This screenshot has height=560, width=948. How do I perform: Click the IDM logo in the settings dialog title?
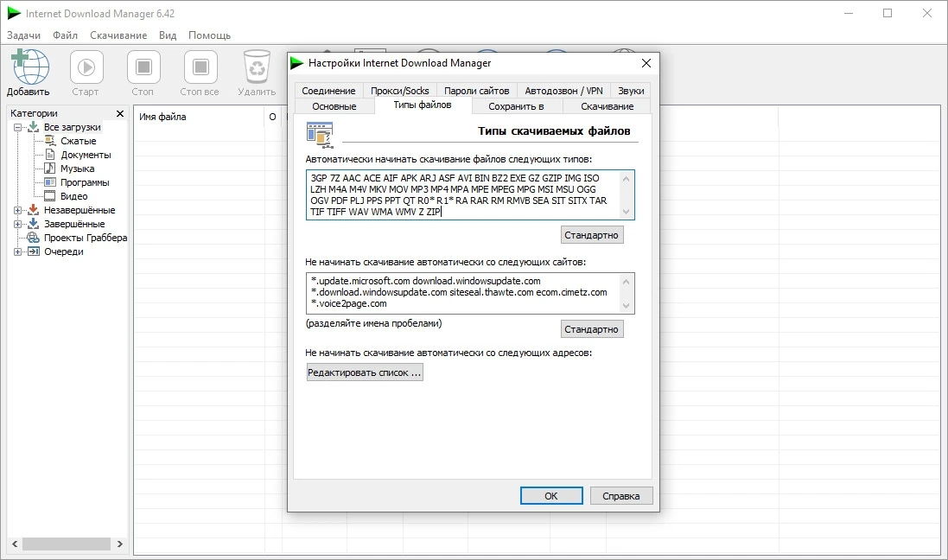297,63
